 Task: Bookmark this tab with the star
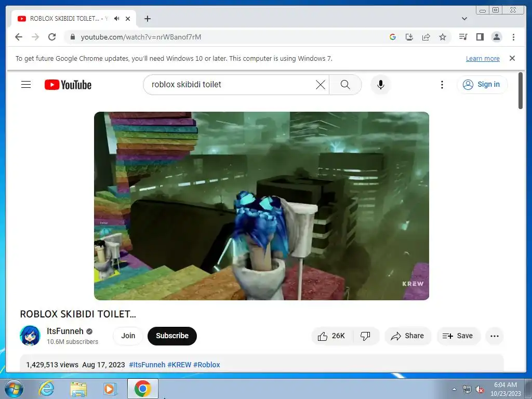(443, 37)
